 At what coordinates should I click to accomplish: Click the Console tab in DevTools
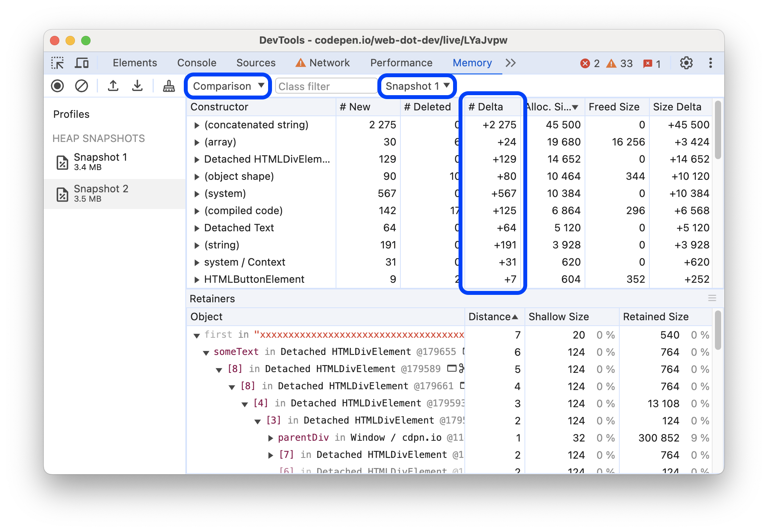tap(197, 62)
